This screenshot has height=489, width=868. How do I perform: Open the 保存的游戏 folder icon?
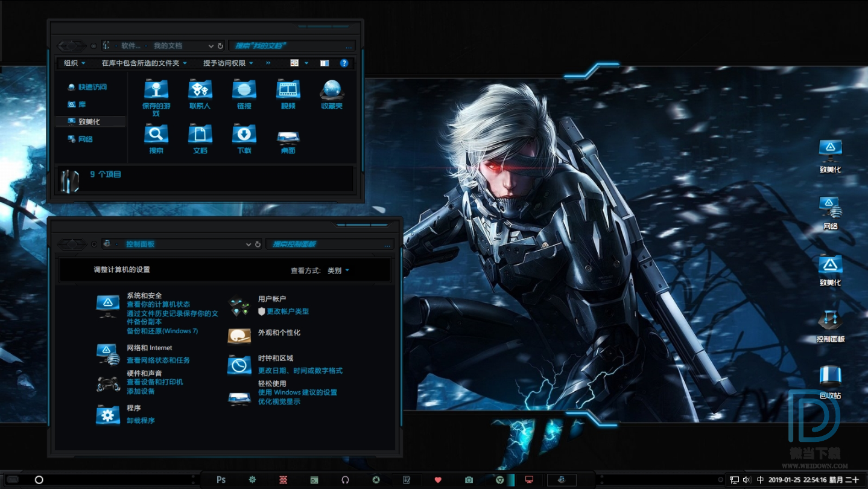click(x=156, y=97)
